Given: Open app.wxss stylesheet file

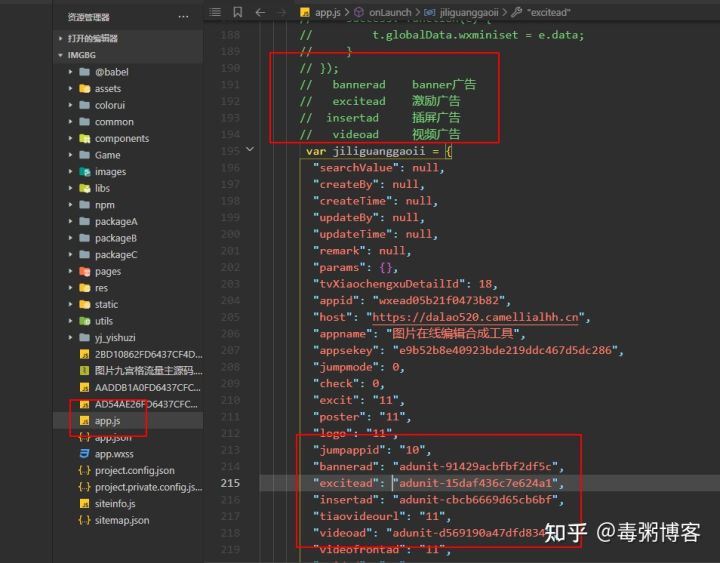Looking at the screenshot, I should [114, 454].
